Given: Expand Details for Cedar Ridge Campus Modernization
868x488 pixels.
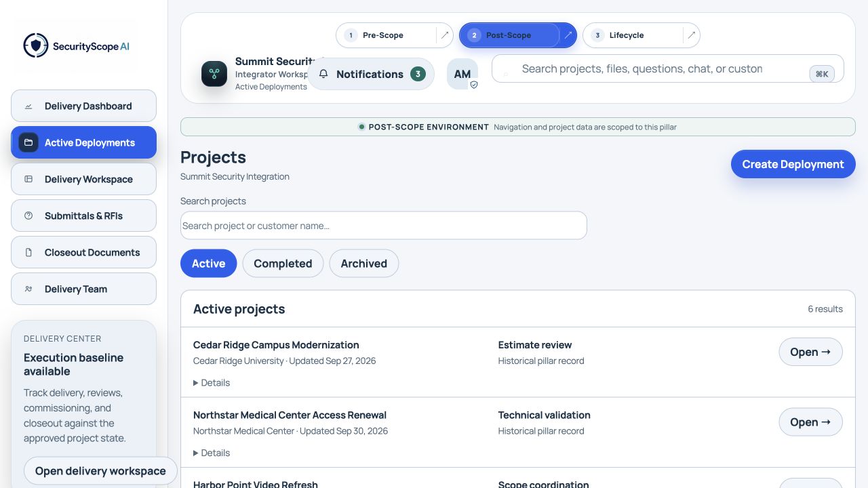Looking at the screenshot, I should 212,383.
